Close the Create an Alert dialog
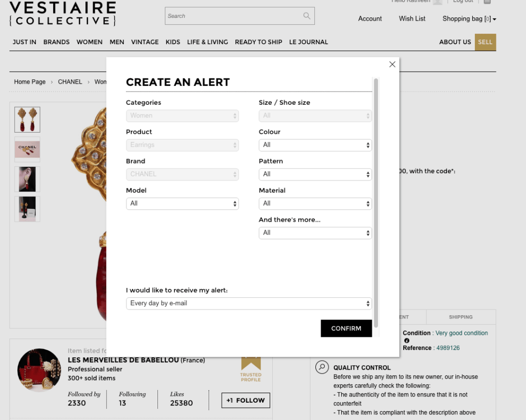526x420 pixels. tap(392, 64)
